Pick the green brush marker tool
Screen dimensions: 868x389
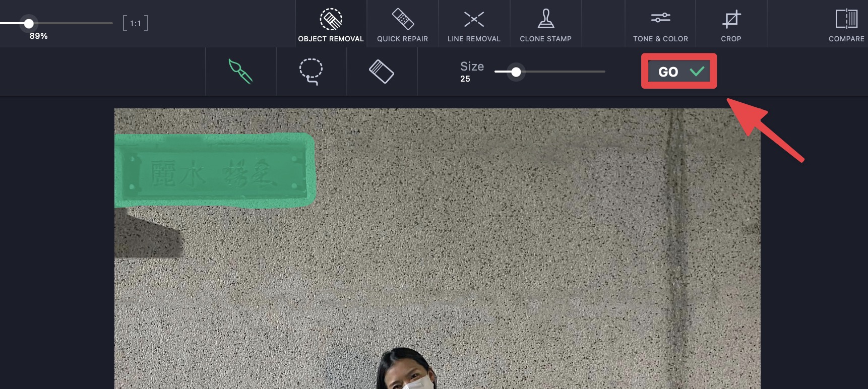point(240,71)
